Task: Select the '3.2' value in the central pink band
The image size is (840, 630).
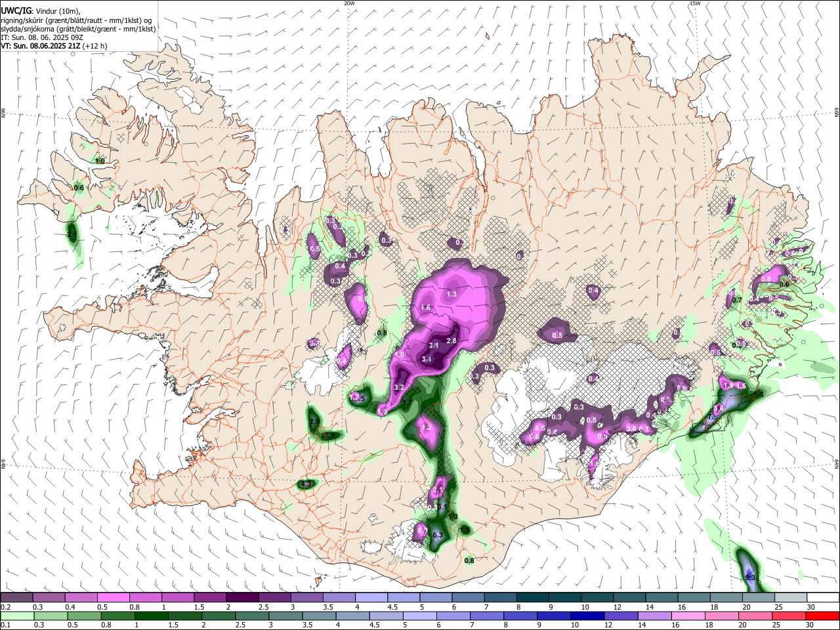Action: 398,388
